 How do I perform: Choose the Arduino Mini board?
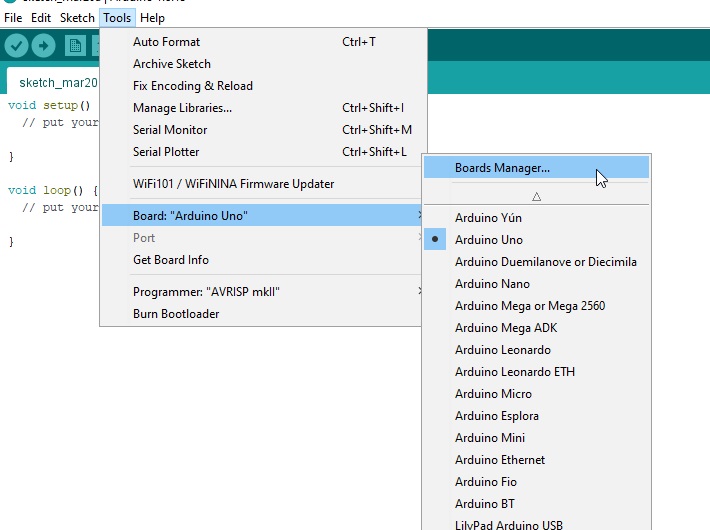coord(537,438)
